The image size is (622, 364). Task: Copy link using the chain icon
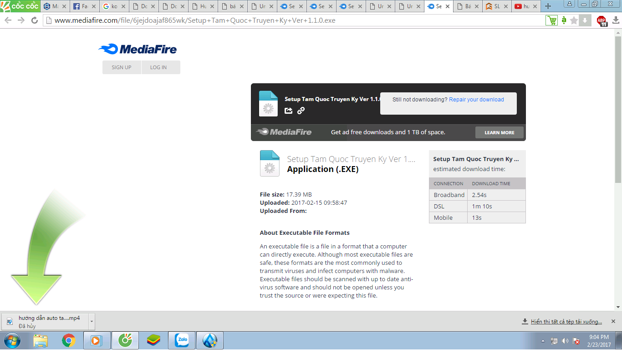pos(301,110)
